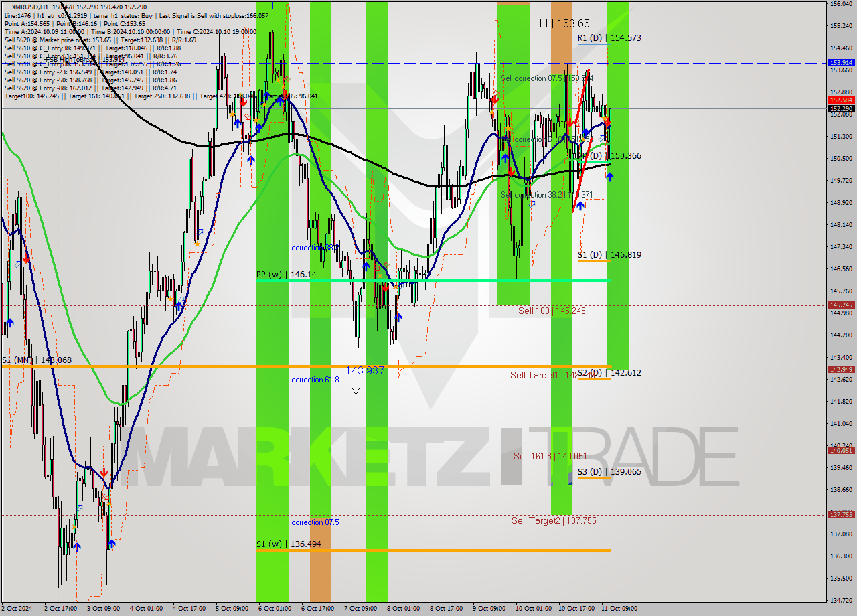Viewport: 857px width, 616px height.
Task: Click the 9 Oct 09:00 time axis label
Action: tap(489, 609)
